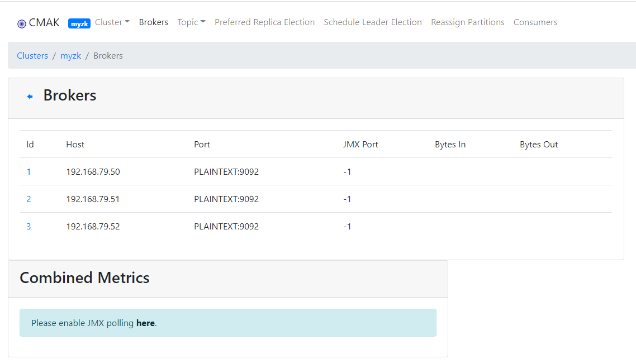Click the 'here' link to enable JMX polling
Image resolution: width=636 pixels, height=364 pixels.
pos(145,323)
